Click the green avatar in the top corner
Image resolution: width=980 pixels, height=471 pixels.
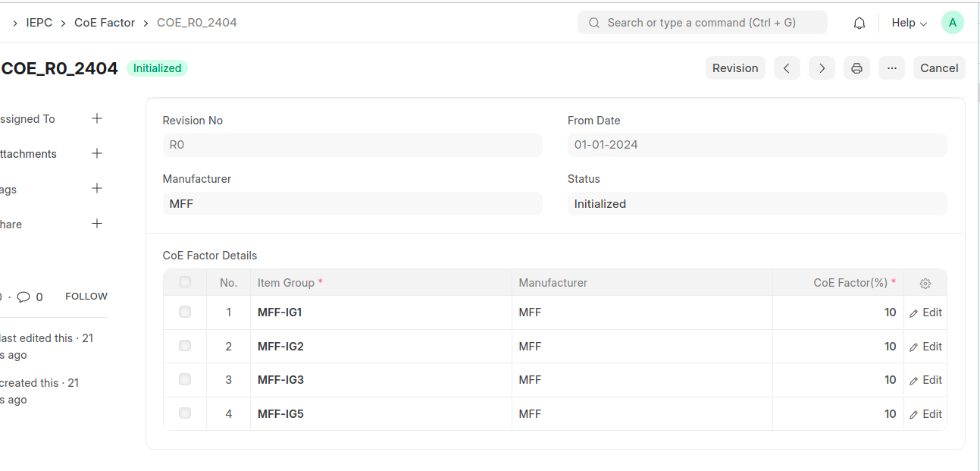click(953, 22)
